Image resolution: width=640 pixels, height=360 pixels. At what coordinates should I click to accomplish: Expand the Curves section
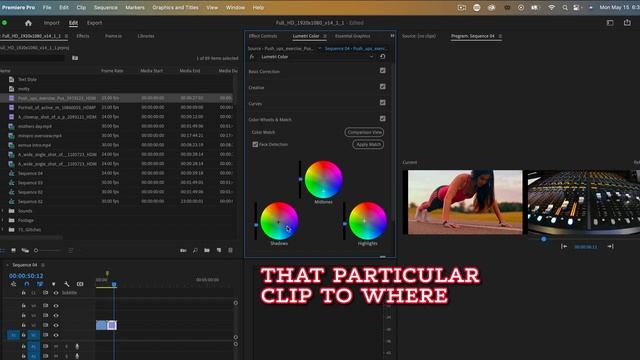(x=255, y=104)
